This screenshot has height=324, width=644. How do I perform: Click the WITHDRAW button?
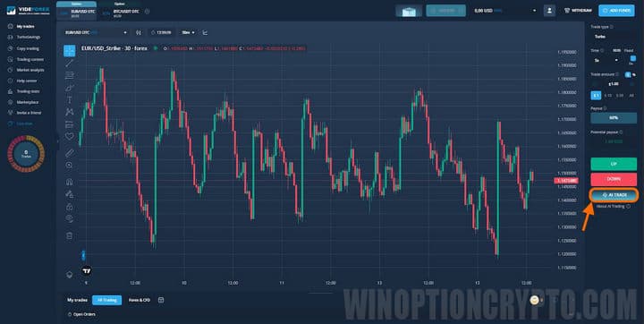point(578,11)
